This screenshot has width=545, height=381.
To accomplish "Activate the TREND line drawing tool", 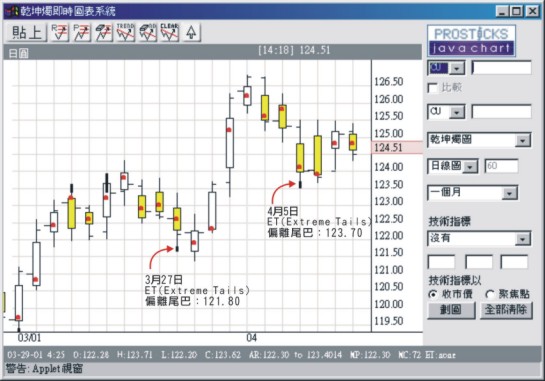I will click(x=125, y=33).
